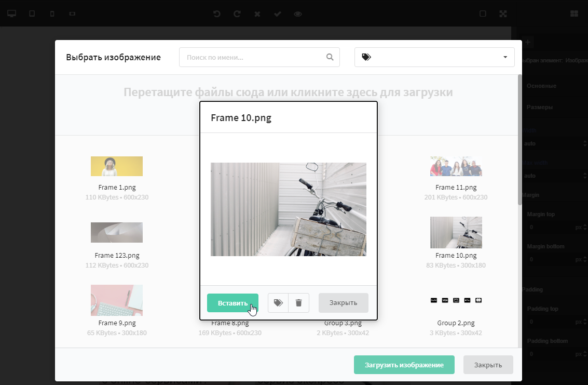Click the square outline icon in toolbar
The image size is (588, 385).
point(483,14)
